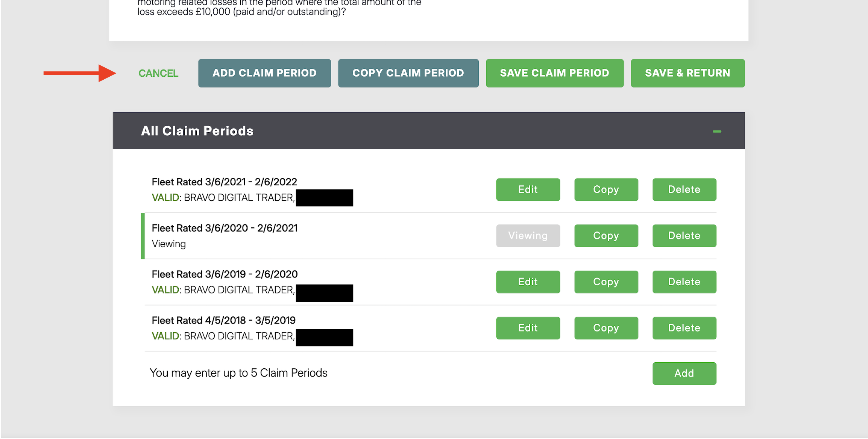Delete the 3/6/2021 - 2/6/2022 claim period
The image size is (868, 439).
tap(684, 189)
